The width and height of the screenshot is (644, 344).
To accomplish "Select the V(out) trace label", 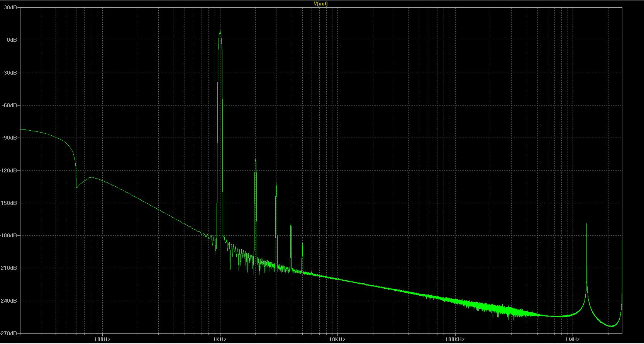I will tap(321, 3).
